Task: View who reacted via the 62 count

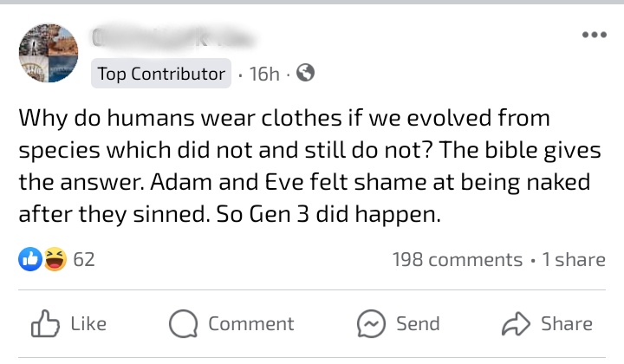Action: [x=84, y=259]
